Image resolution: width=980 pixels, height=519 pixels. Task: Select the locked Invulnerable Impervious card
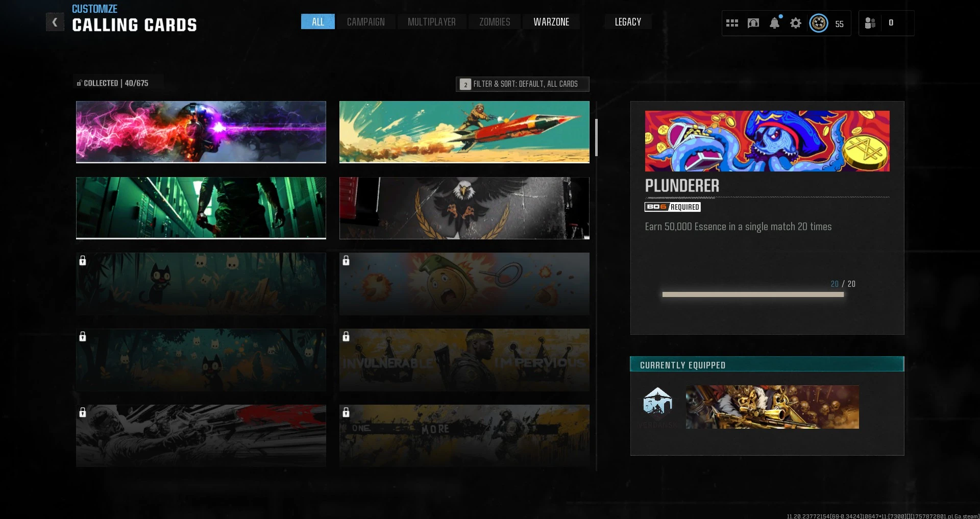pos(464,360)
